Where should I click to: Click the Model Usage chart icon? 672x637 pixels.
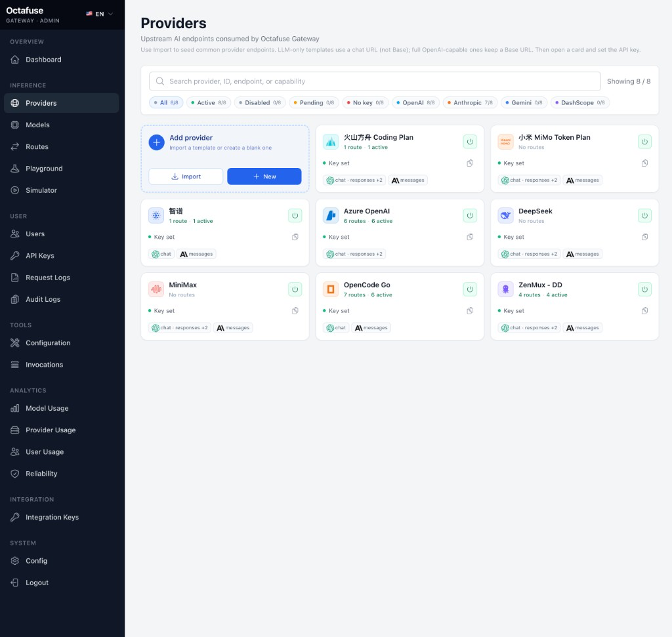pos(15,408)
